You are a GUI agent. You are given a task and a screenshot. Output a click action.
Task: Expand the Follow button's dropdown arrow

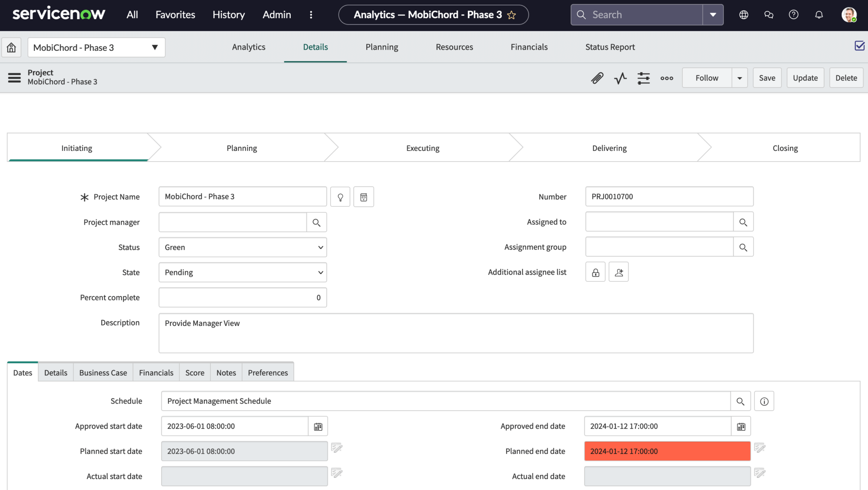click(740, 78)
